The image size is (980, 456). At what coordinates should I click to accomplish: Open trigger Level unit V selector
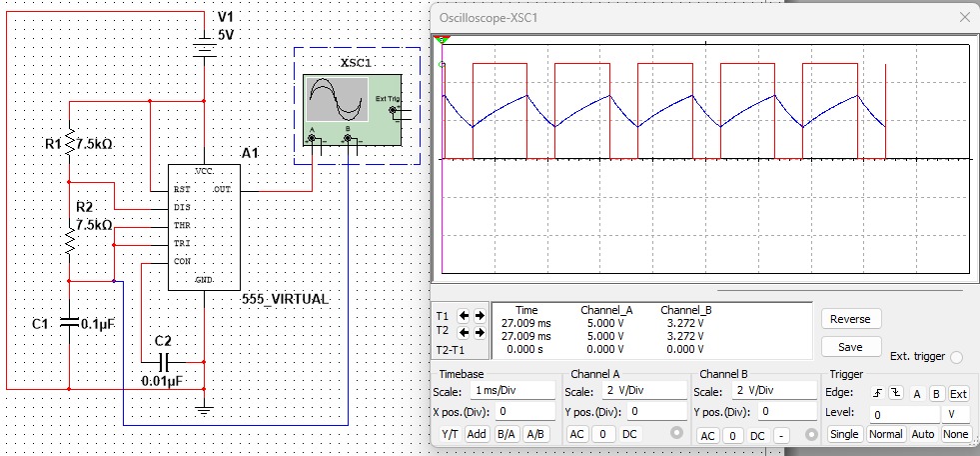pos(956,413)
